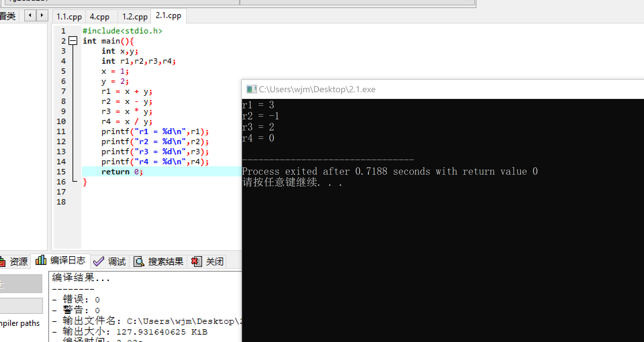Click the statement "r1 = x + y;"
Image resolution: width=644 pixels, height=342 pixels.
point(127,91)
